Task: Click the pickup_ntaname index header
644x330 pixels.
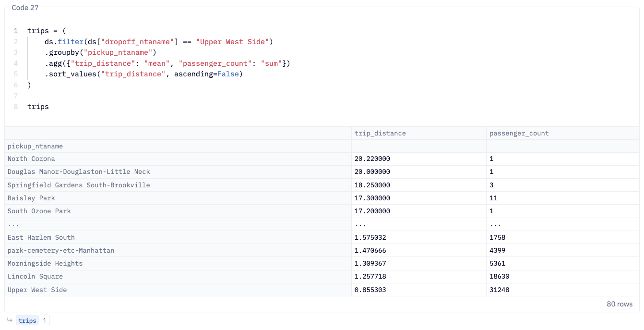Action: click(x=35, y=146)
